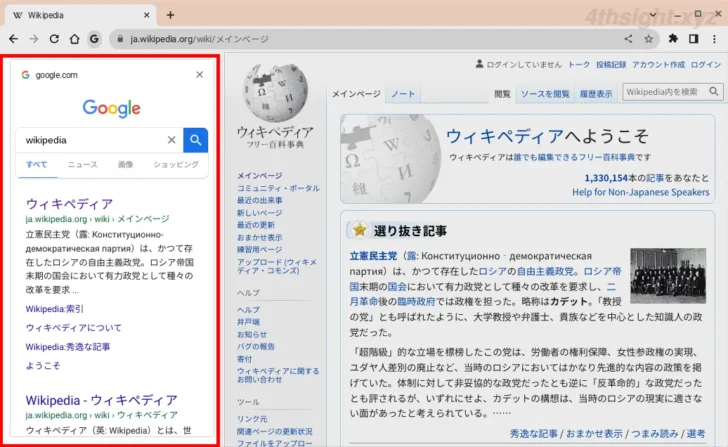Screen dimensions: 728x447
Task: Open the 選考 link
Action: point(696,434)
